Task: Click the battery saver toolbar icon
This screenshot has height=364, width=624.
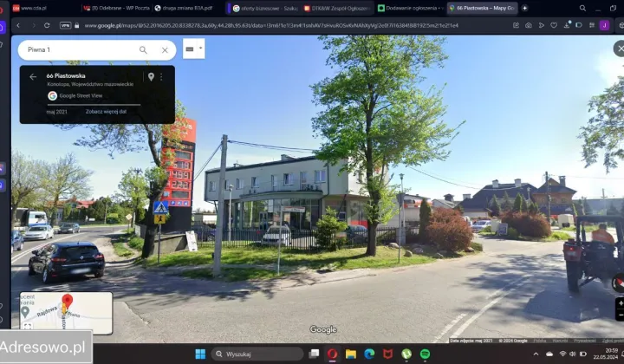Action: (x=579, y=25)
